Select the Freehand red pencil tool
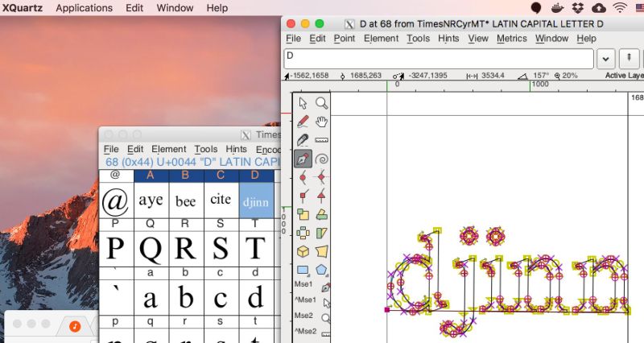Image resolution: width=644 pixels, height=343 pixels. 303,122
